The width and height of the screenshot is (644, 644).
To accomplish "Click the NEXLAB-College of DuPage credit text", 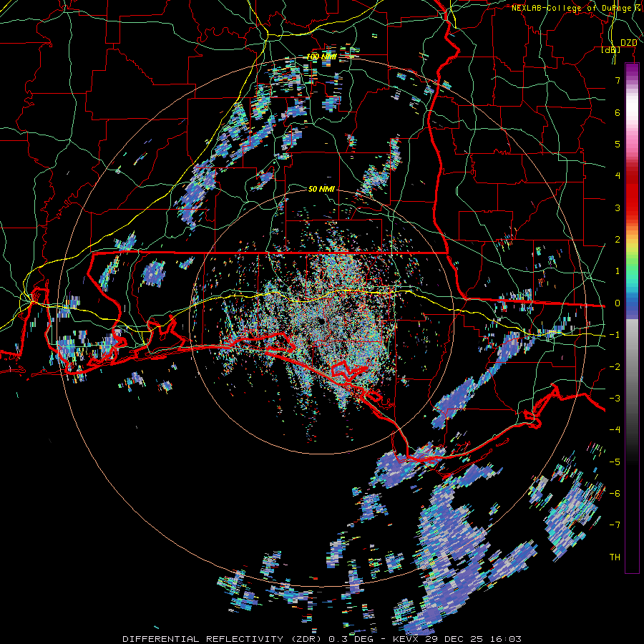I will [x=577, y=8].
